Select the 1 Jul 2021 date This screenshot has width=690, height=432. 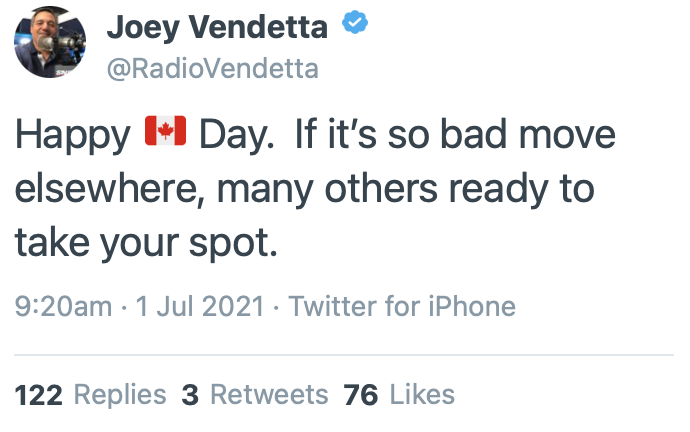(200, 306)
